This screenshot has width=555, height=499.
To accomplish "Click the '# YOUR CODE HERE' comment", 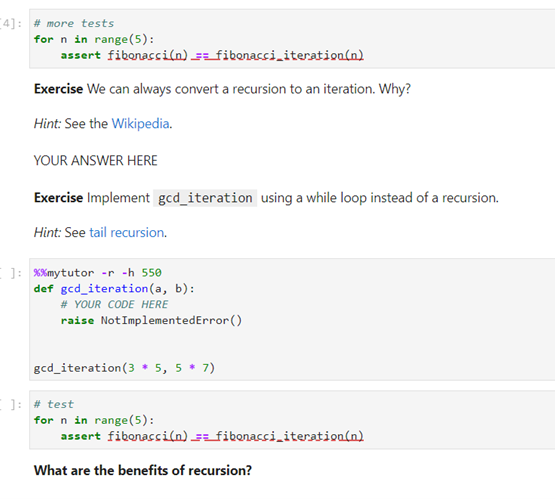I will click(x=115, y=304).
